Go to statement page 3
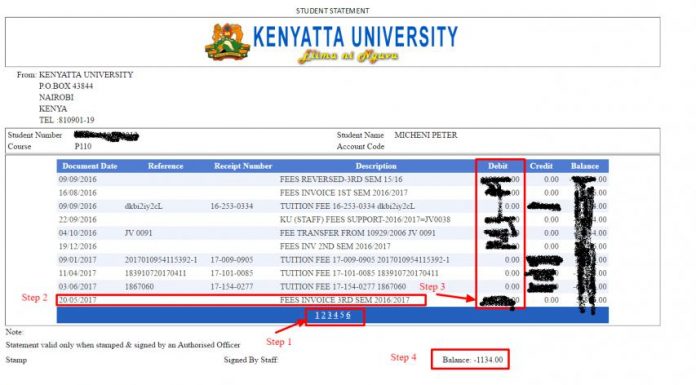696x385 pixels. tap(330, 315)
